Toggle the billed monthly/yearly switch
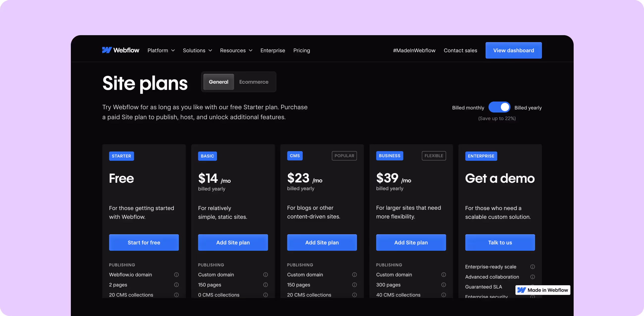This screenshot has height=316, width=644. (499, 107)
